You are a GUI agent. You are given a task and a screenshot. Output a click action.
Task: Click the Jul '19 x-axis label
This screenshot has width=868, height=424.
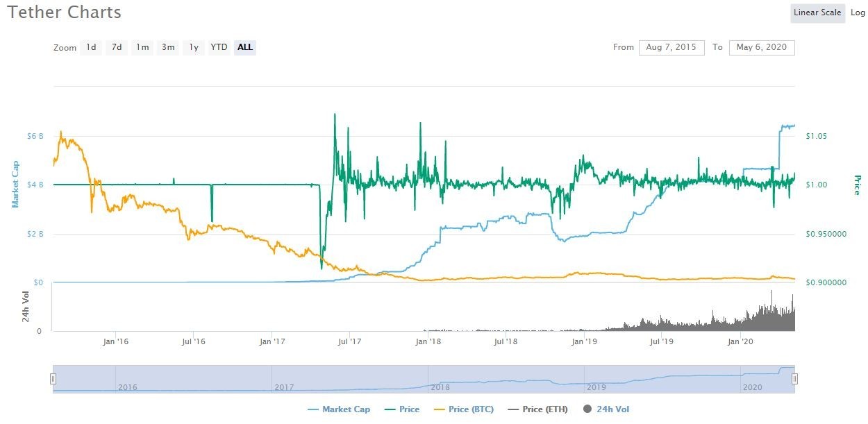[x=662, y=341]
